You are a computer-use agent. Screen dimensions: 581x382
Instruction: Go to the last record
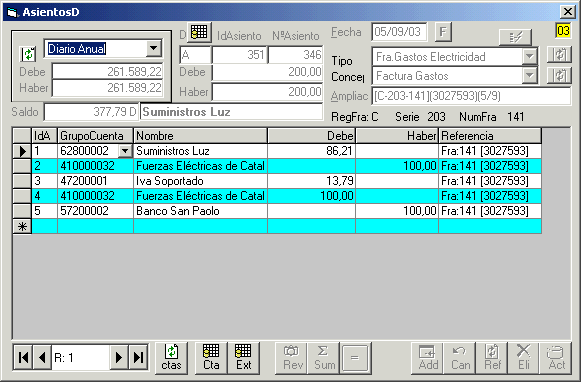[x=138, y=358]
